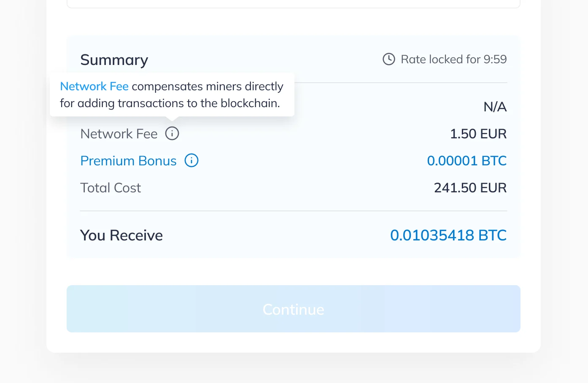Image resolution: width=588 pixels, height=383 pixels.
Task: Click the 0.00001 BTC bonus value
Action: pyautogui.click(x=467, y=161)
